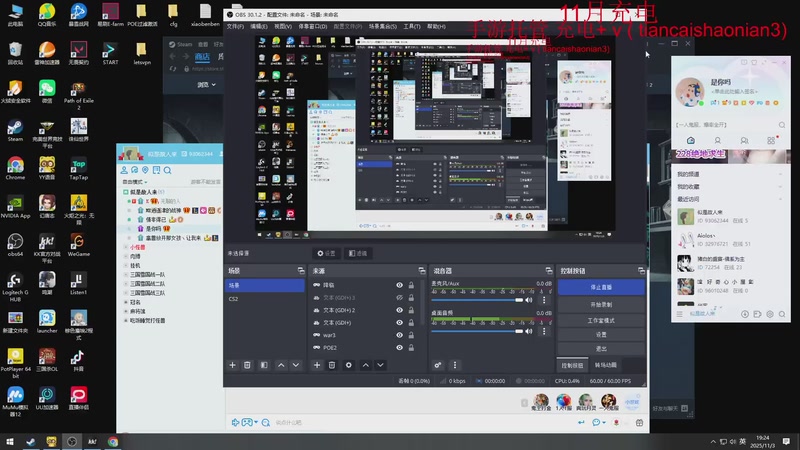Open Mic/Aux channel three-dot options
The width and height of the screenshot is (800, 450).
tap(544, 300)
